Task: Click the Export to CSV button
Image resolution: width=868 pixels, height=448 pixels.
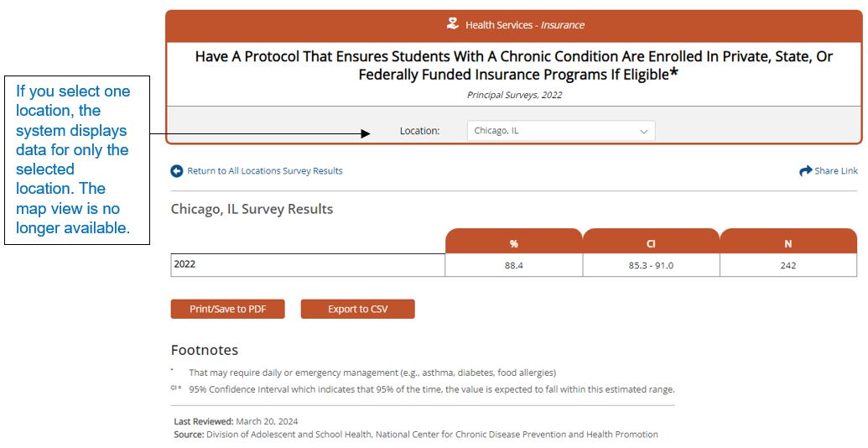Action: [357, 309]
